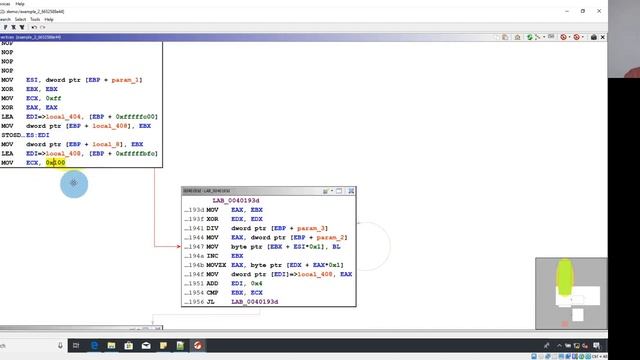
Task: Open the graph layout dropdown arrow
Action: click(544, 37)
